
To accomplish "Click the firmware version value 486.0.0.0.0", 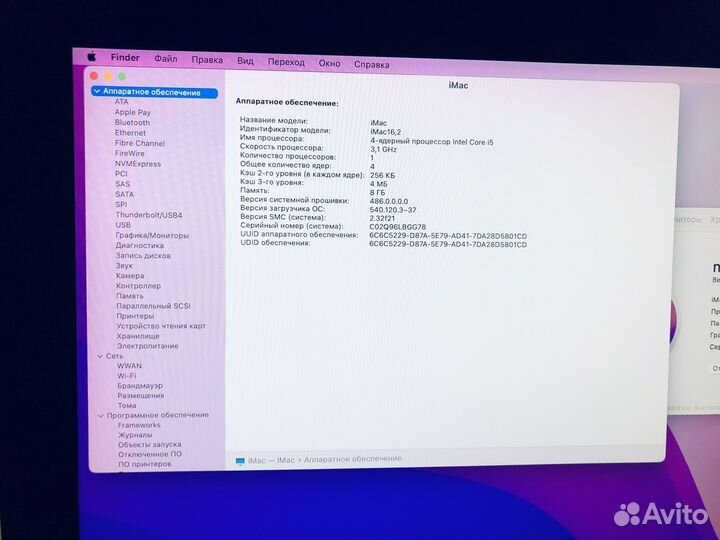I will pyautogui.click(x=388, y=201).
